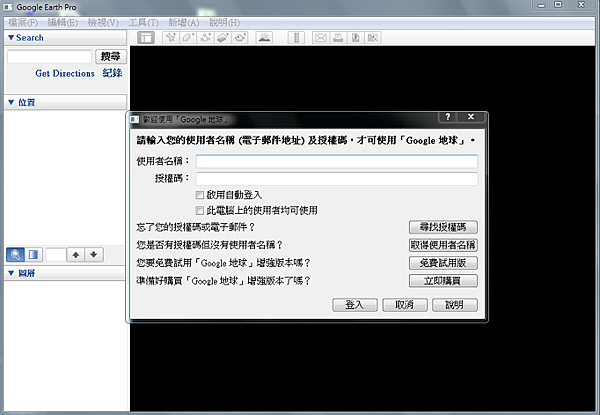Toggle the sidebar visibility icon
Screen dimensions: 600x415
[x=146, y=38]
